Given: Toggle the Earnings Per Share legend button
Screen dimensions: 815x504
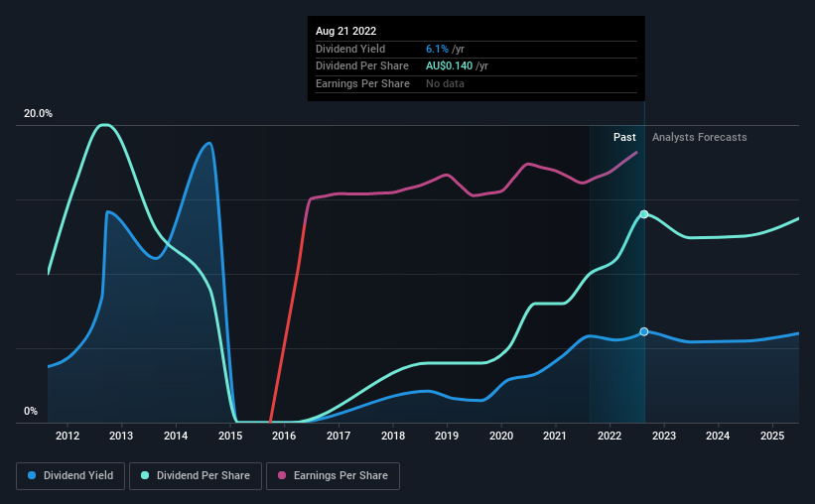Looking at the screenshot, I should click(x=333, y=475).
